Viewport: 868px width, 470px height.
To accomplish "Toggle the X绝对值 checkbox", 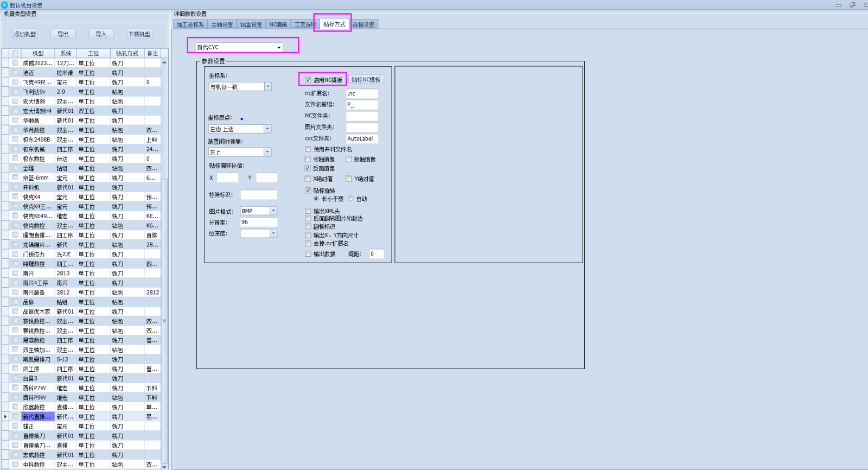I will pos(308,179).
